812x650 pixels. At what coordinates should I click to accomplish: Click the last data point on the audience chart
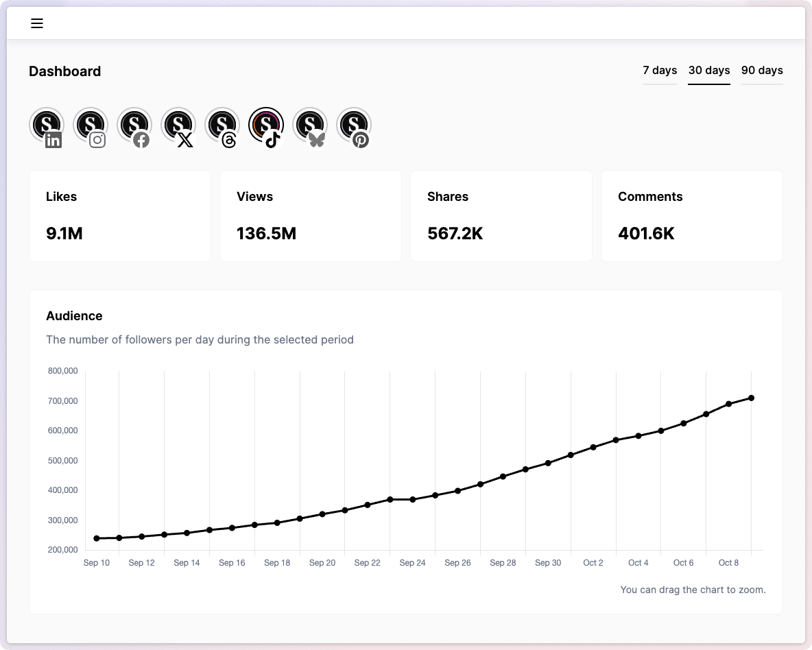[752, 398]
